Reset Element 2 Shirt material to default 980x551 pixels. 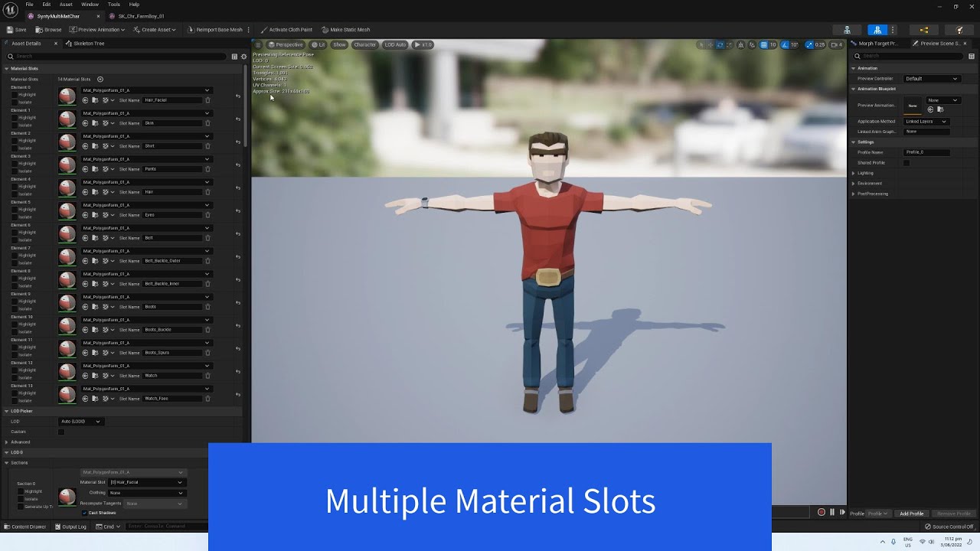coord(237,142)
